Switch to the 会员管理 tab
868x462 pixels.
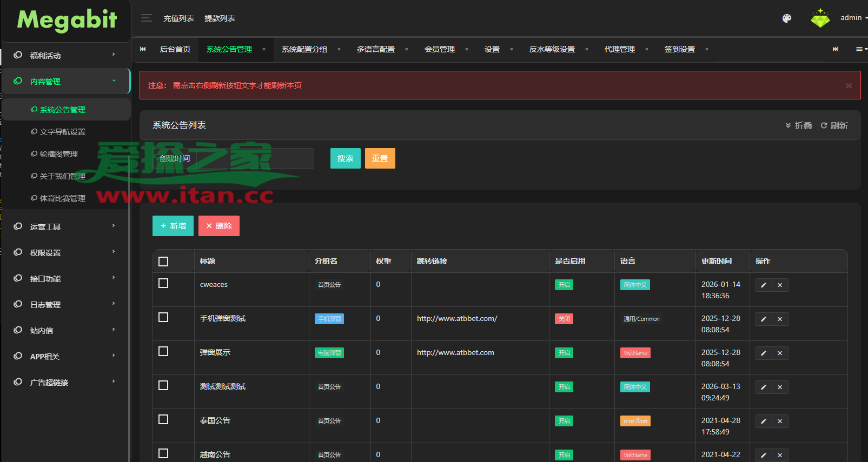(439, 49)
